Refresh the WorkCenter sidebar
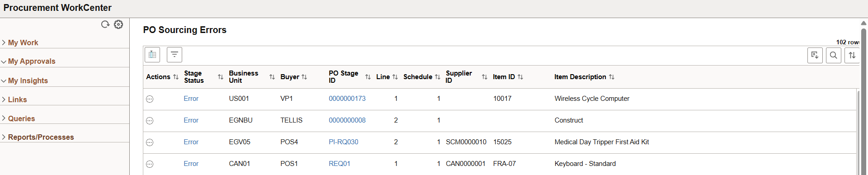Screen dimensions: 868x175 [105, 24]
